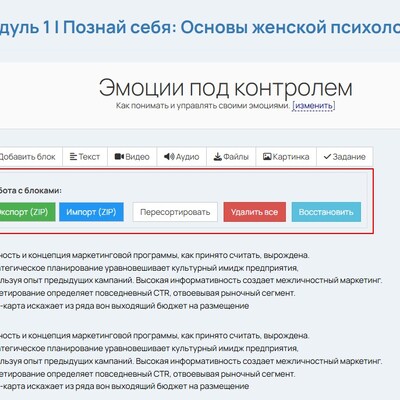Open the Добавить блок tab
Image resolution: width=400 pixels, height=400 pixels.
click(x=31, y=156)
